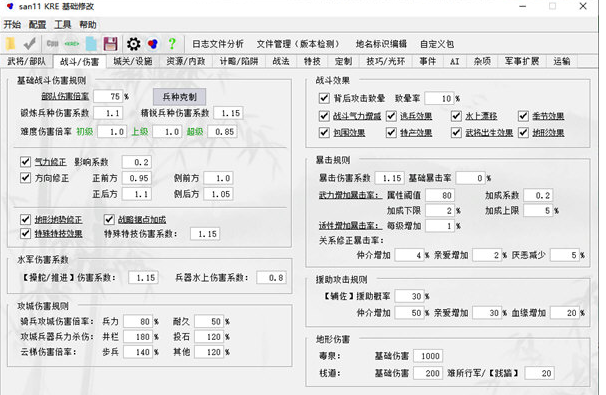Image resolution: width=606 pixels, height=395 pixels.
Task: Click the 致晕率 percentage field
Action: click(439, 99)
